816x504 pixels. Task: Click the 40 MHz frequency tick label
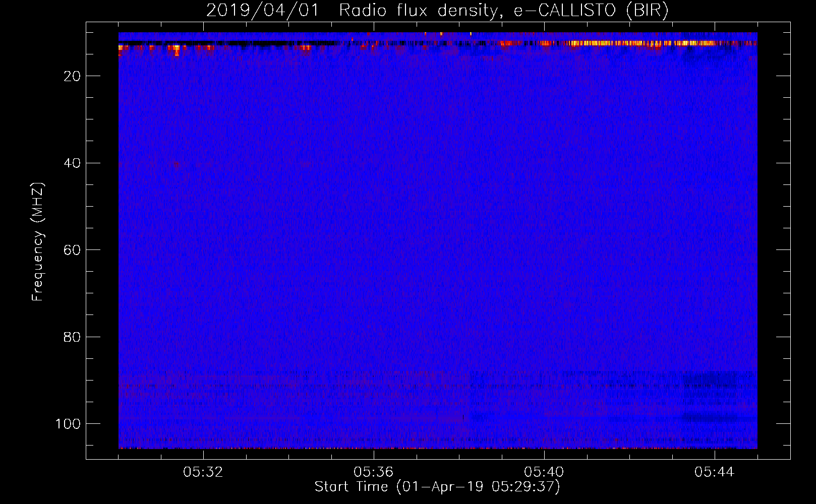(x=72, y=163)
